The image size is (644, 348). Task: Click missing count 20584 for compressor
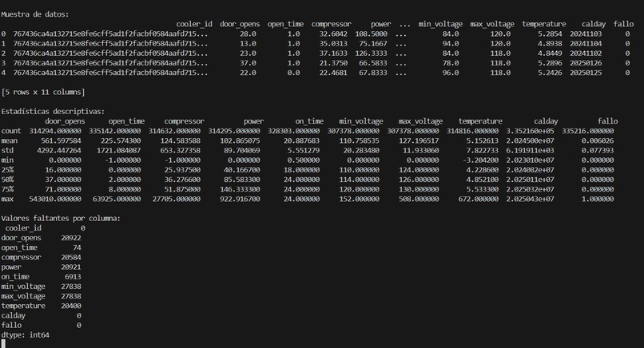[71, 257]
